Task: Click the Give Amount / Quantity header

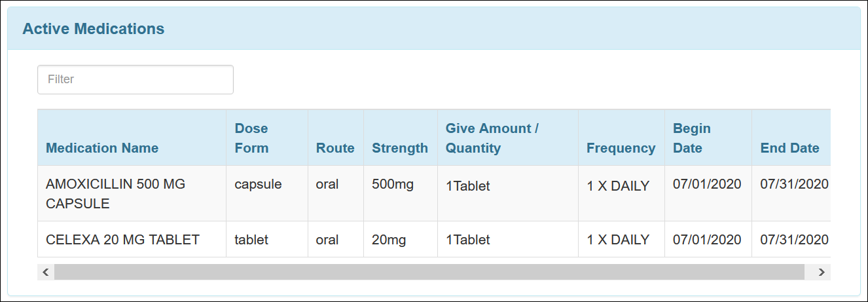Action: 492,138
